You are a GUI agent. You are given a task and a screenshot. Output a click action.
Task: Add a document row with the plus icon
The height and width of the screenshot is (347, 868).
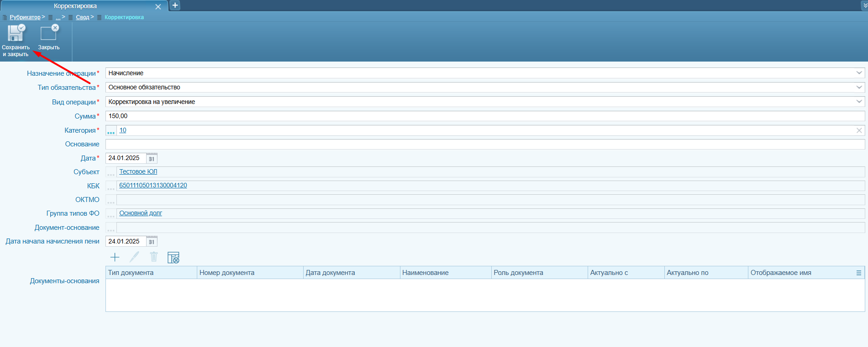click(x=115, y=257)
